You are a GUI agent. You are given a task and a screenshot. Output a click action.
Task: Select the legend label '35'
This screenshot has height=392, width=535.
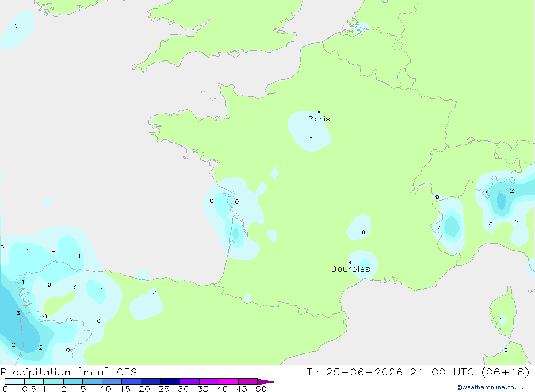coord(203,389)
